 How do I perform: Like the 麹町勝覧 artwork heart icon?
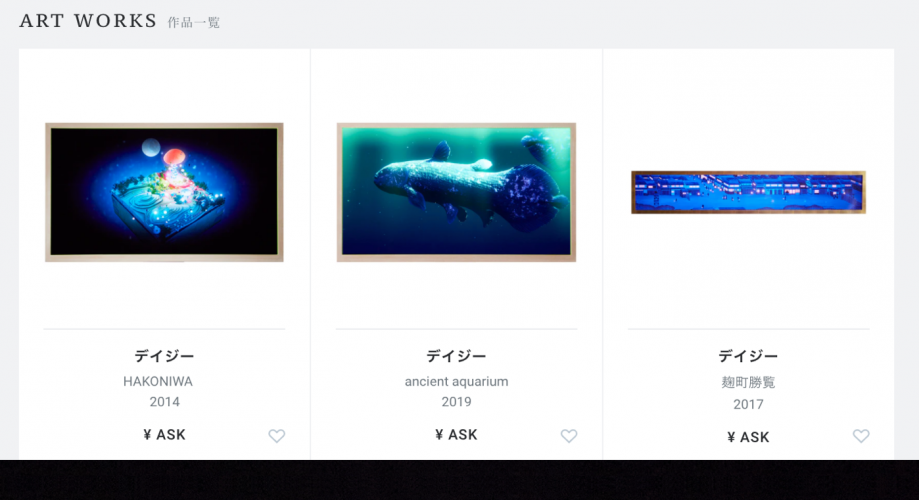click(x=860, y=436)
